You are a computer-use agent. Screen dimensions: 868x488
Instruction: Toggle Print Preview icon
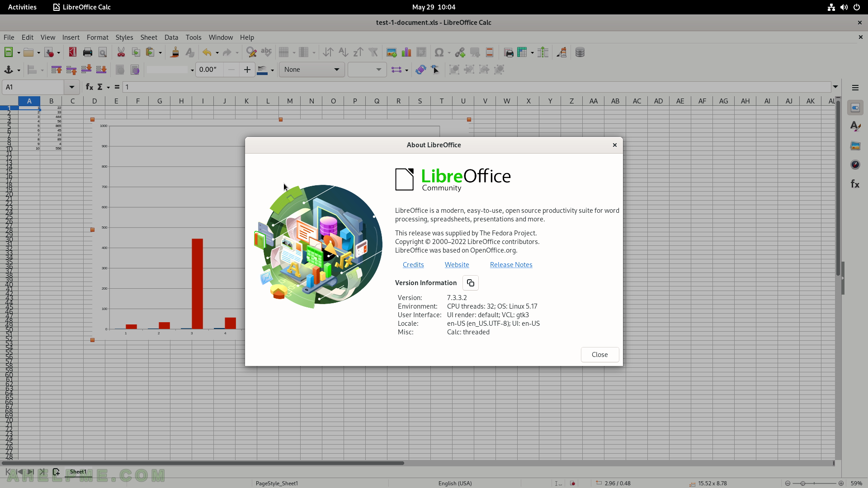(103, 52)
